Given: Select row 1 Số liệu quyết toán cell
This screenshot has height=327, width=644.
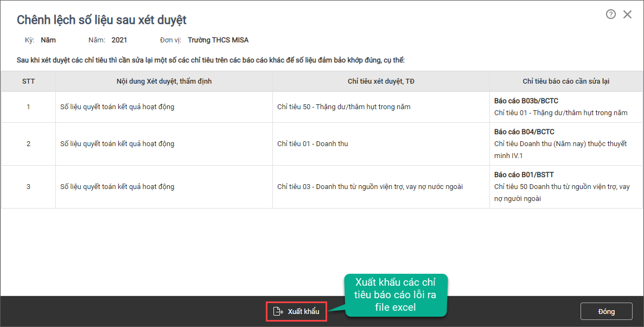Looking at the screenshot, I should (x=117, y=106).
